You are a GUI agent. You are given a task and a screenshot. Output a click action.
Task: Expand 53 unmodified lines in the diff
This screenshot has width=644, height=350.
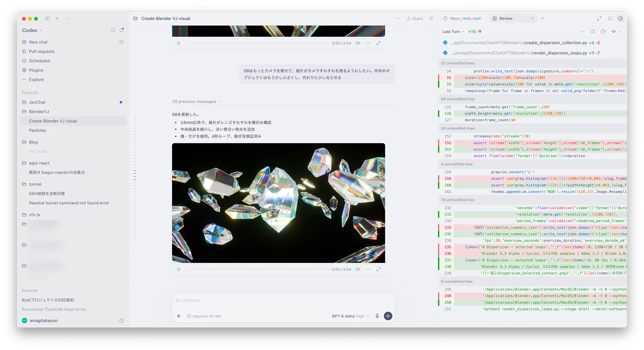point(532,63)
